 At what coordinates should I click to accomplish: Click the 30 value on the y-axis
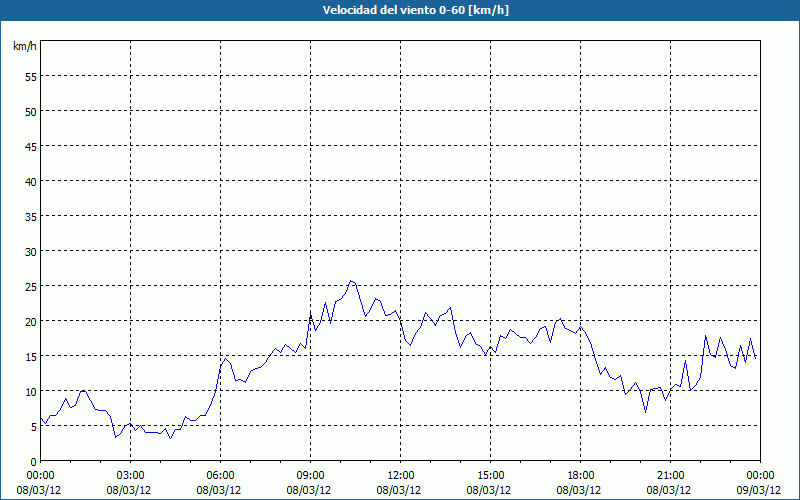click(30, 252)
